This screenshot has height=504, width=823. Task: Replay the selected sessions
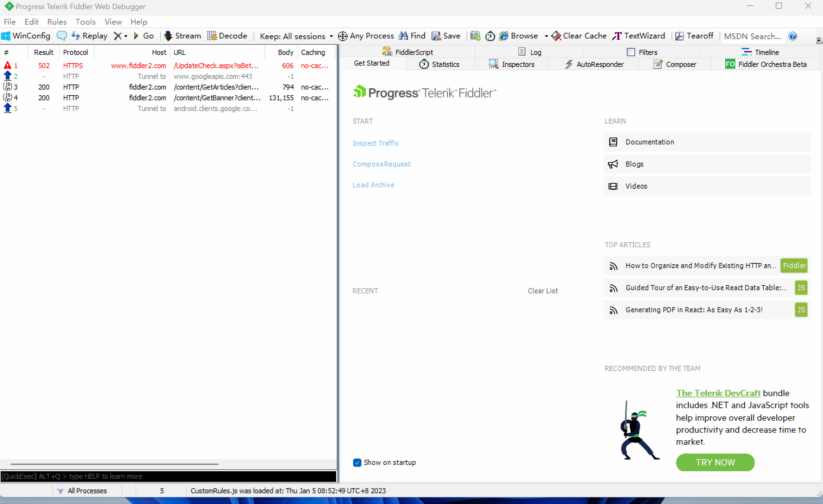click(x=89, y=36)
